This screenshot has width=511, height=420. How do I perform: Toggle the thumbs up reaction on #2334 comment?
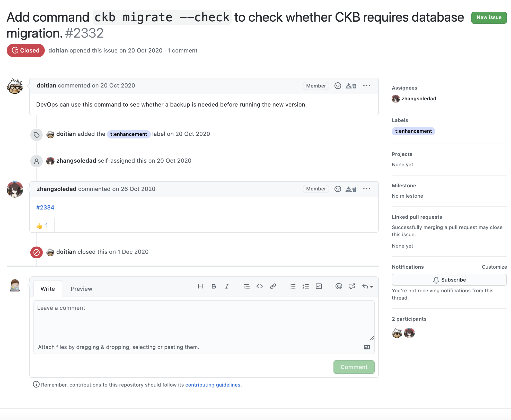pyautogui.click(x=42, y=226)
